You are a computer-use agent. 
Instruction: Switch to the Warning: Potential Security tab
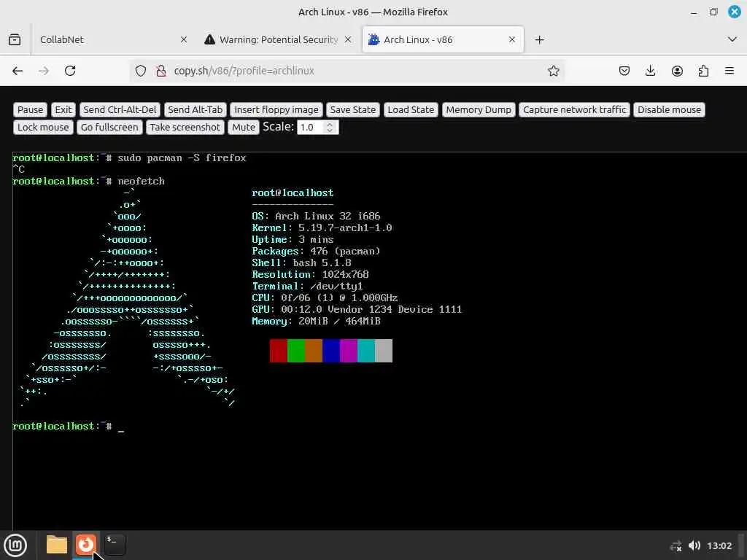tap(279, 39)
